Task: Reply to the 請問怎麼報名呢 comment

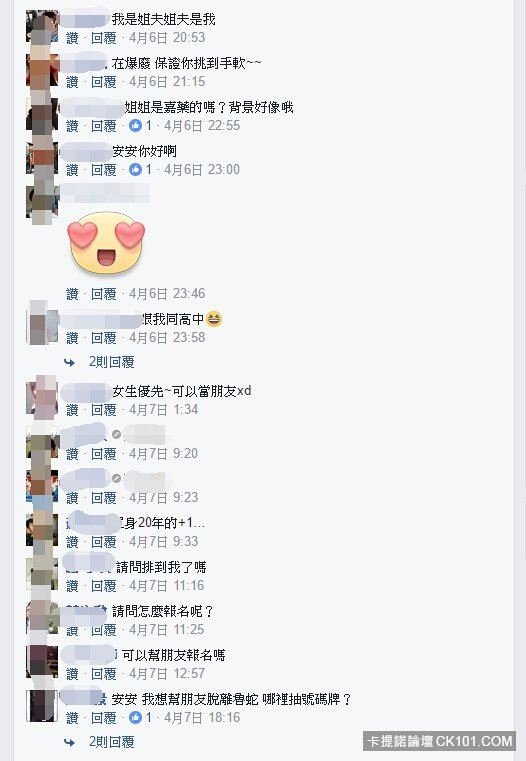Action: tap(104, 630)
